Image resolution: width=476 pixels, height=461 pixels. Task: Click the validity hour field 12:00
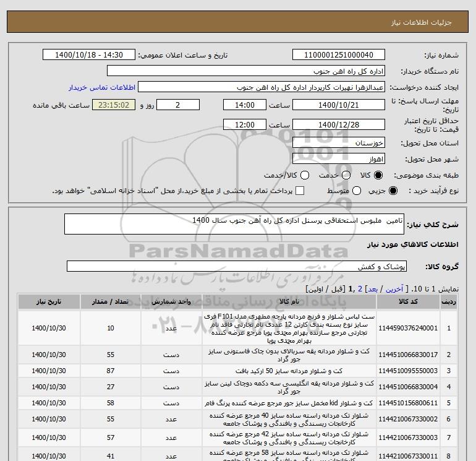[x=245, y=124]
